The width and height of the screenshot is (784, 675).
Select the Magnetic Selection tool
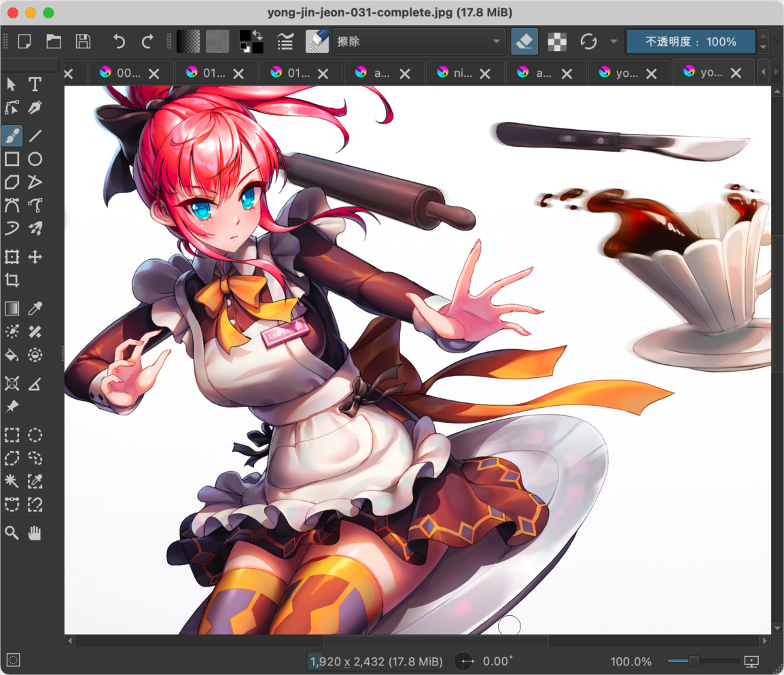pyautogui.click(x=35, y=504)
